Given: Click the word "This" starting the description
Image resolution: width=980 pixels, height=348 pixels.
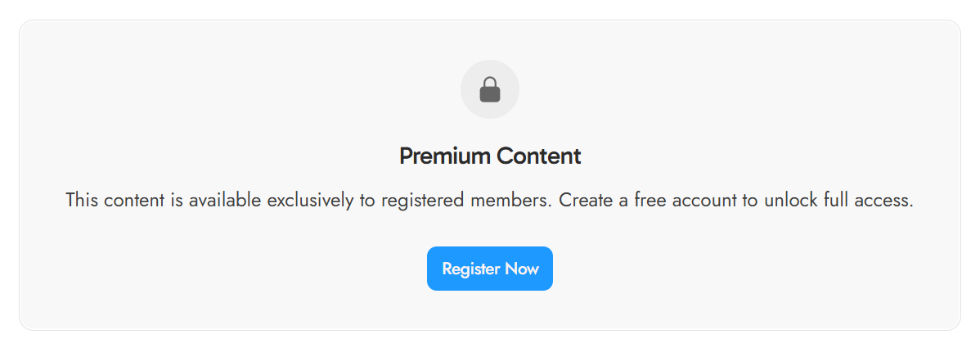Looking at the screenshot, I should [82, 200].
